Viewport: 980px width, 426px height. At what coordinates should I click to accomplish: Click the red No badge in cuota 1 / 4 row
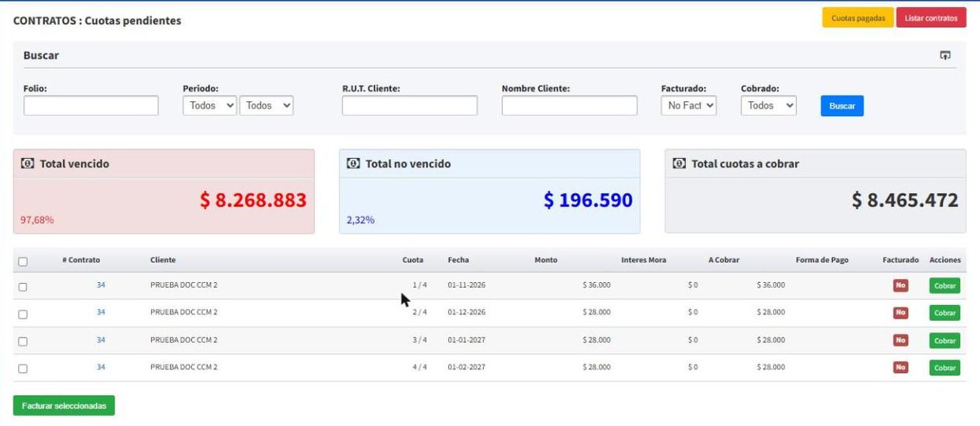(x=900, y=285)
